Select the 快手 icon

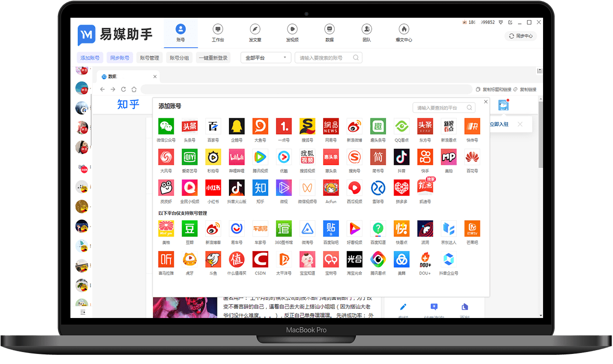(x=425, y=157)
